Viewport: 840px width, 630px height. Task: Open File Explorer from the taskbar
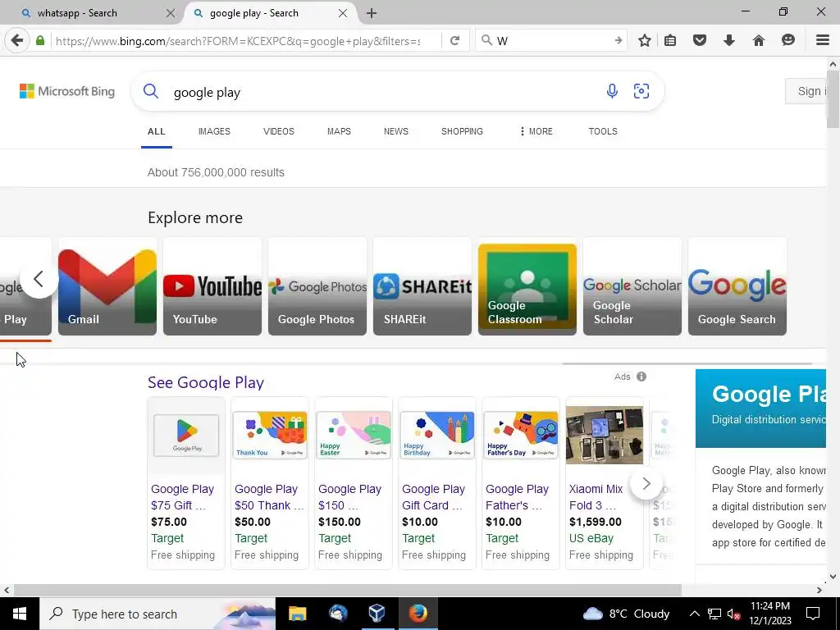tap(297, 614)
